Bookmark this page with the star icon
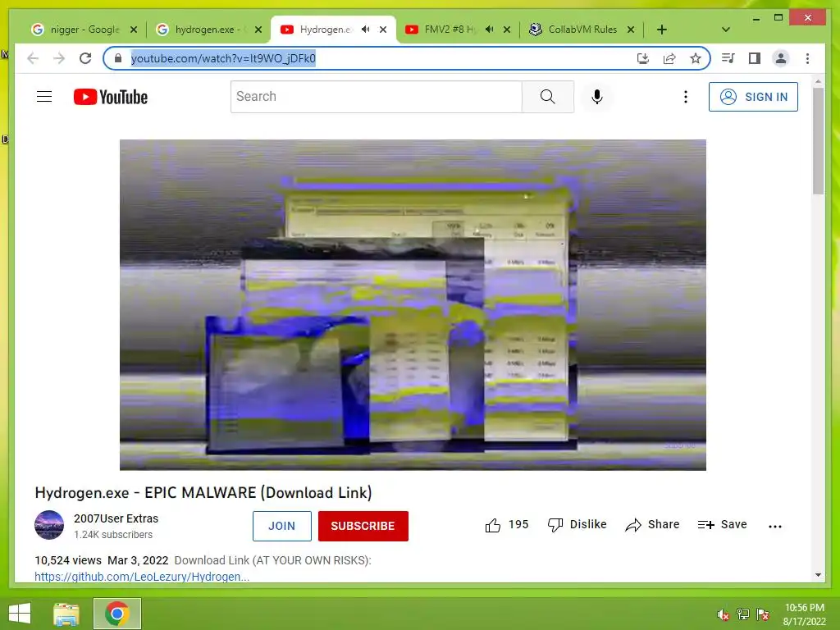The image size is (840, 630). 696,58
